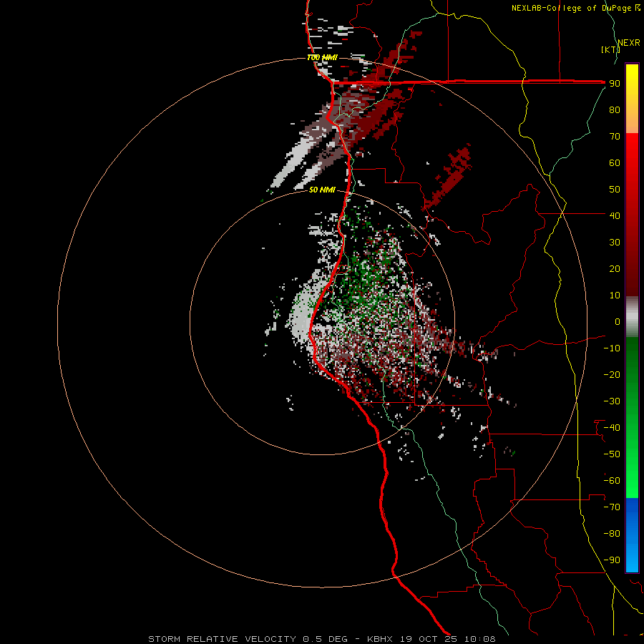Click the -50 value on the velocity scale
This screenshot has height=644, width=644.
point(612,454)
